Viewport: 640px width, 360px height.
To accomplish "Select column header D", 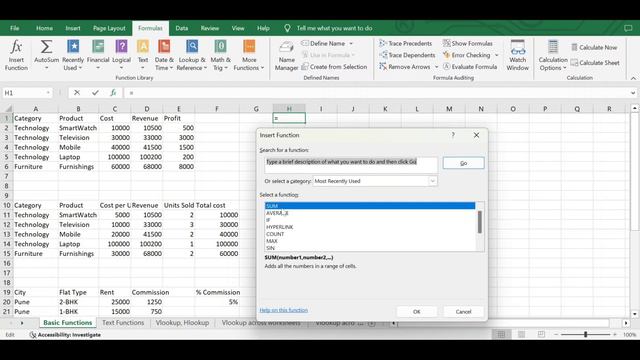I will tap(147, 109).
